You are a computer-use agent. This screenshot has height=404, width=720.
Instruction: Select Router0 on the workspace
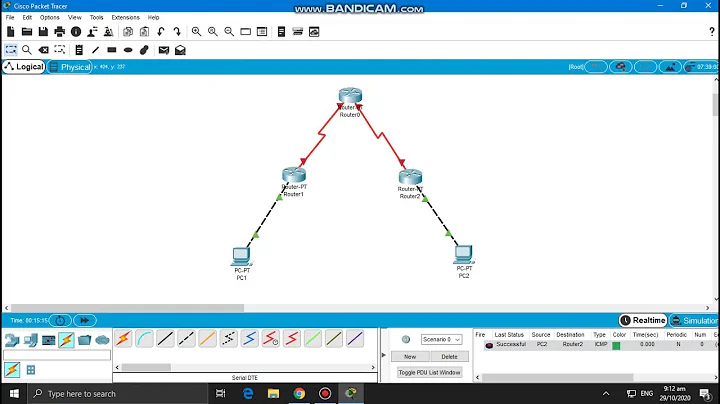[350, 95]
